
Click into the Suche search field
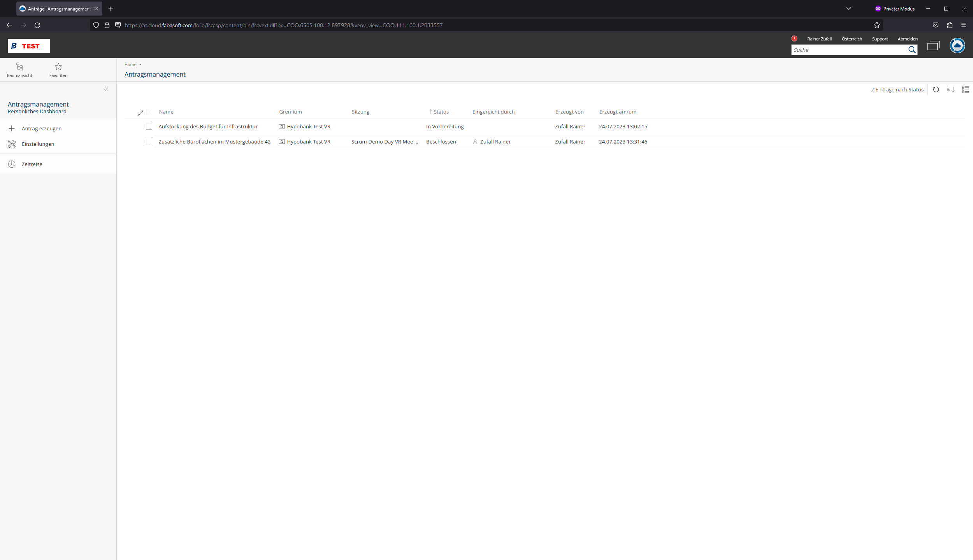(x=848, y=50)
